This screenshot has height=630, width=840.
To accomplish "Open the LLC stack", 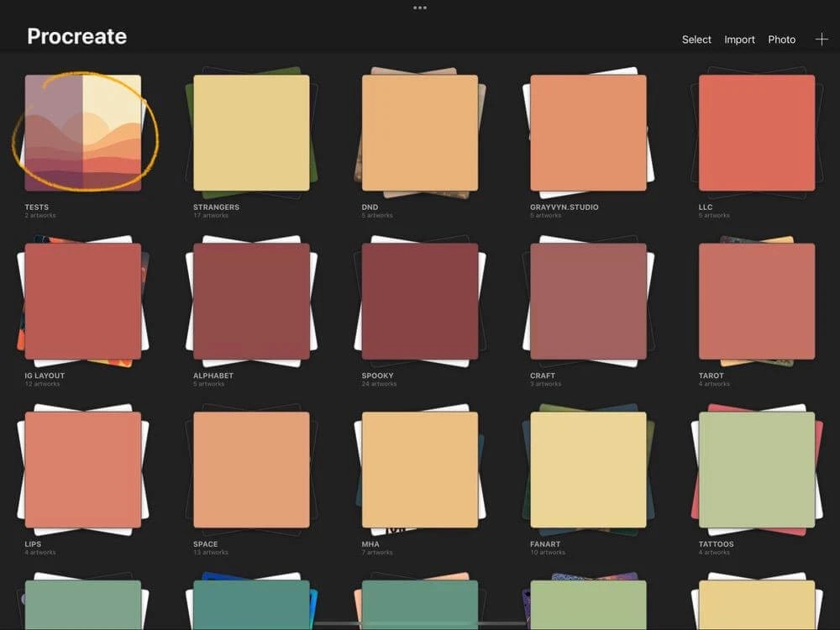I will pos(754,133).
